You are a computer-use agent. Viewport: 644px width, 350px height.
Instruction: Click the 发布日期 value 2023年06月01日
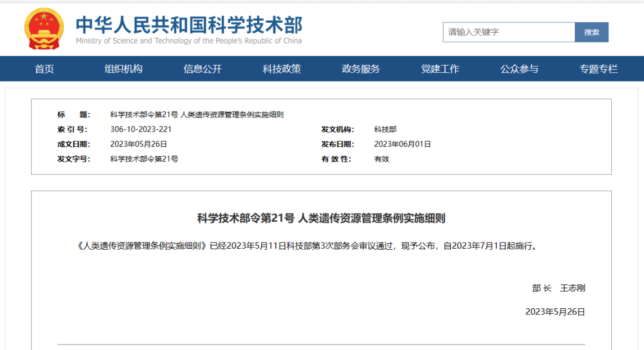click(x=402, y=144)
